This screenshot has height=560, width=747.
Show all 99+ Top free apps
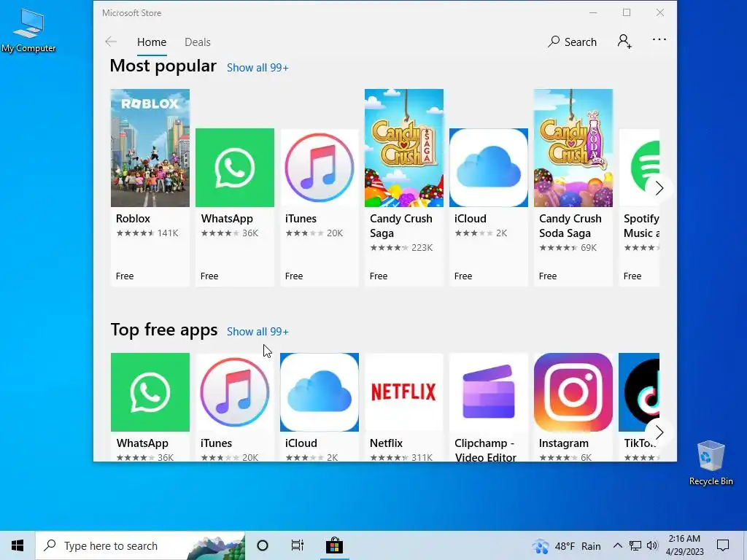[x=258, y=332]
